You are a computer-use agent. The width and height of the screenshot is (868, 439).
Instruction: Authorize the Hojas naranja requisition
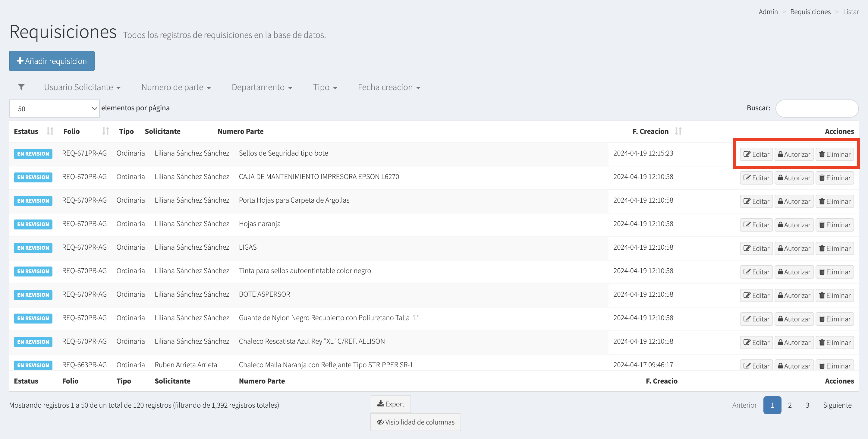tap(794, 225)
